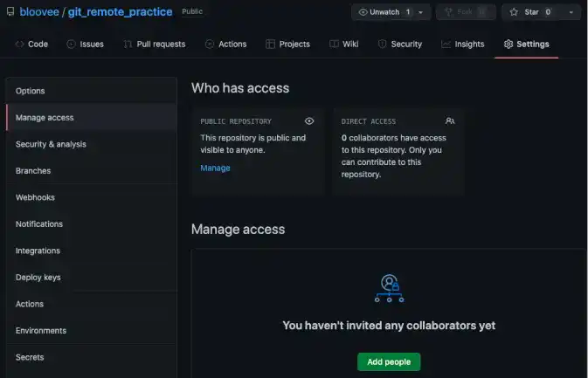This screenshot has width=588, height=378.
Task: Open Environments settings in sidebar
Action: click(x=92, y=330)
